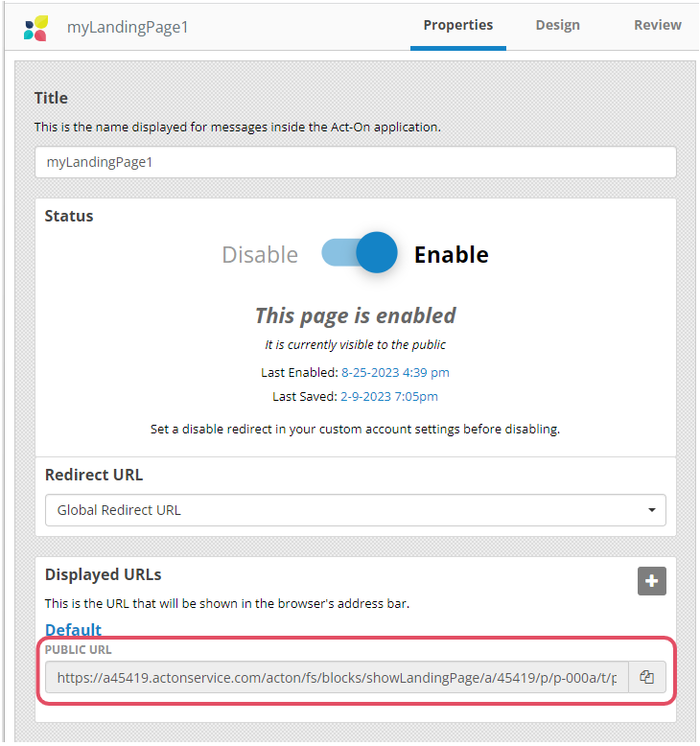Screen dimensions: 700x746
Task: Click the Title input field with myLandingPage1
Action: [x=356, y=162]
